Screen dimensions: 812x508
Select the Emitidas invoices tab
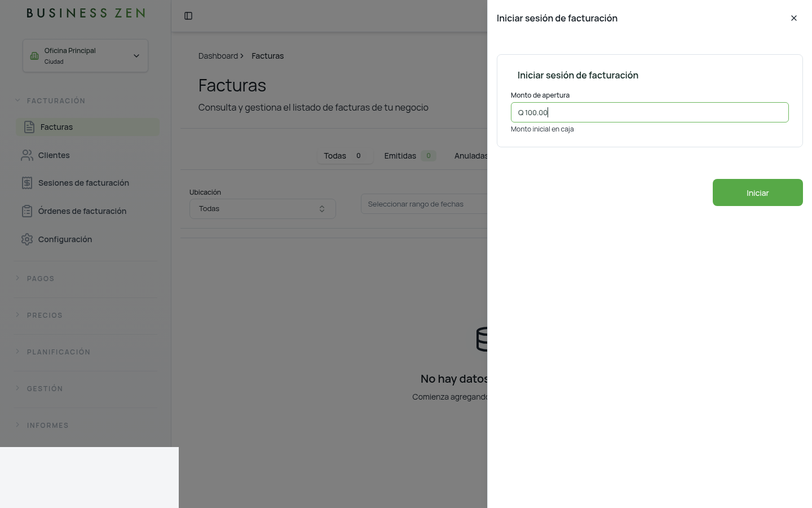point(410,156)
